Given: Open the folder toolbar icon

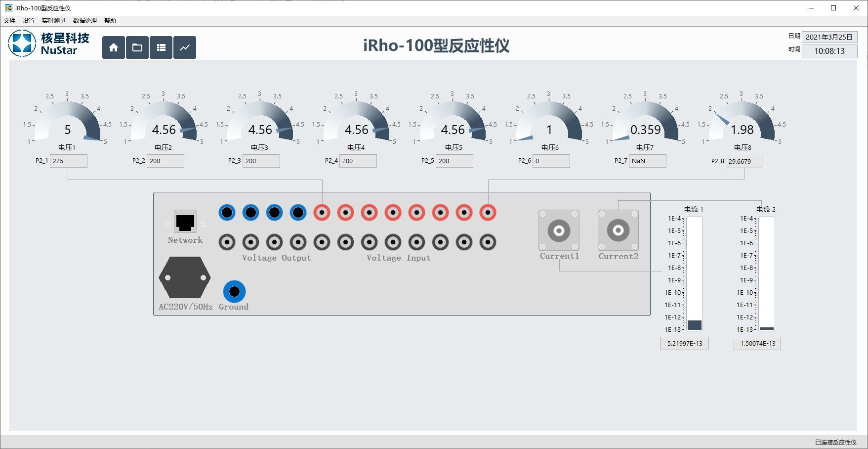Looking at the screenshot, I should click(x=137, y=47).
